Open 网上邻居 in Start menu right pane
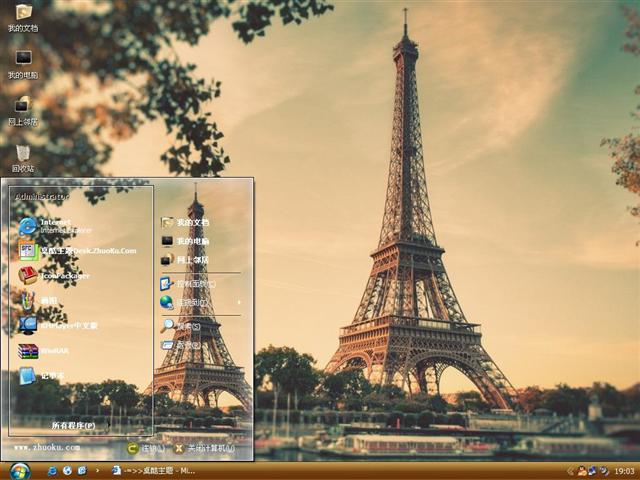Screen dimensions: 640x480 point(185,260)
